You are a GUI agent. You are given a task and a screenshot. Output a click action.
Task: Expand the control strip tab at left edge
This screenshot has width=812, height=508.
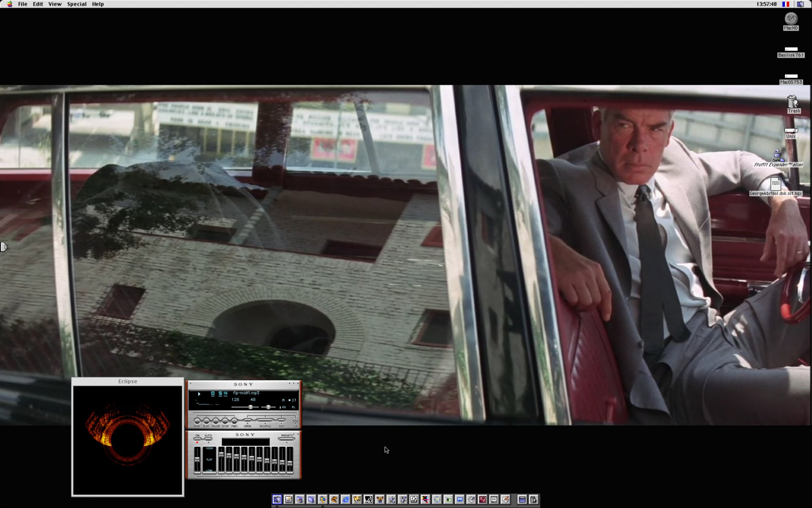click(4, 247)
